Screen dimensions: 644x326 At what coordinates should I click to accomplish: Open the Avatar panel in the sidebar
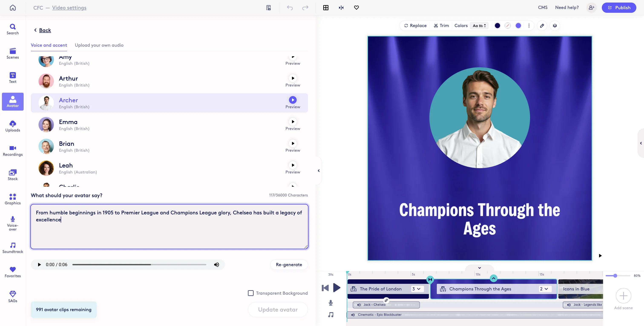point(13,101)
